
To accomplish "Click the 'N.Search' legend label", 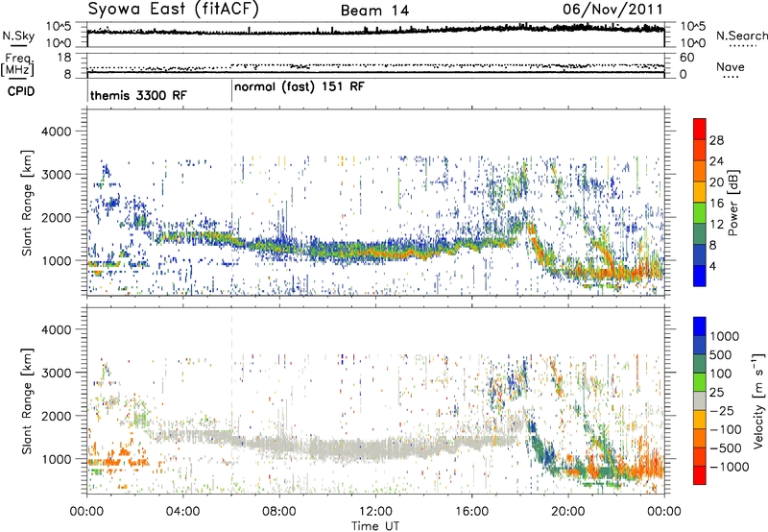I will [x=741, y=36].
